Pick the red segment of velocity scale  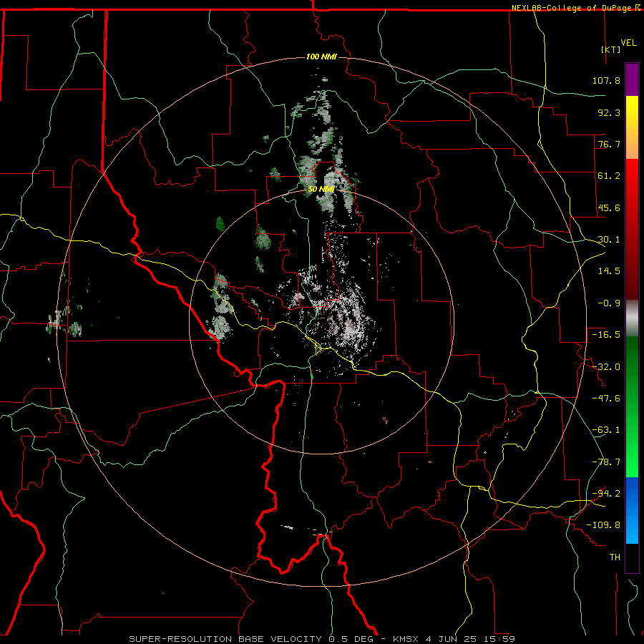pyautogui.click(x=632, y=229)
